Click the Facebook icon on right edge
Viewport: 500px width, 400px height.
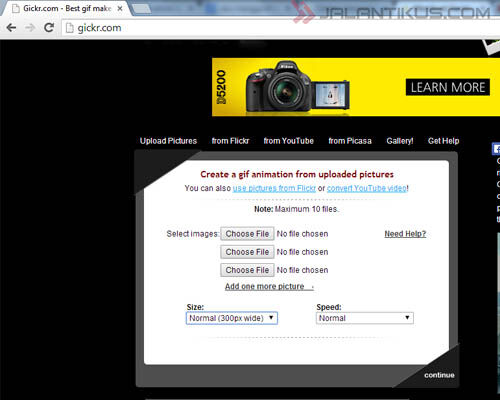click(496, 149)
